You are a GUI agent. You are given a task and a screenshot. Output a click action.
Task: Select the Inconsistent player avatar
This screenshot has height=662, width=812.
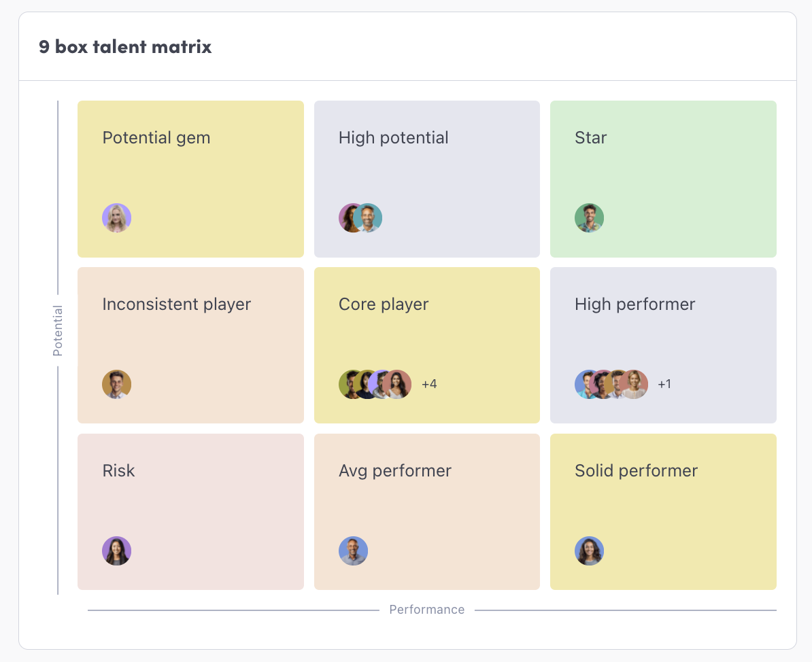coord(117,384)
